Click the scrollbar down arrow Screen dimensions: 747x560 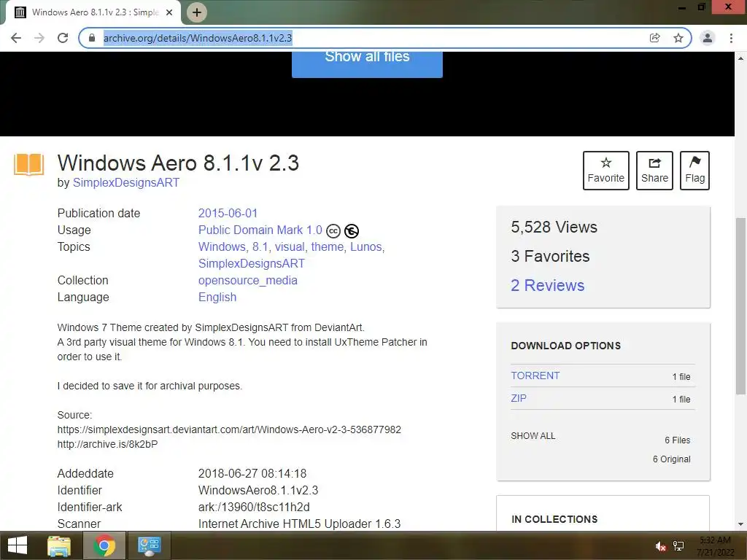tap(741, 525)
